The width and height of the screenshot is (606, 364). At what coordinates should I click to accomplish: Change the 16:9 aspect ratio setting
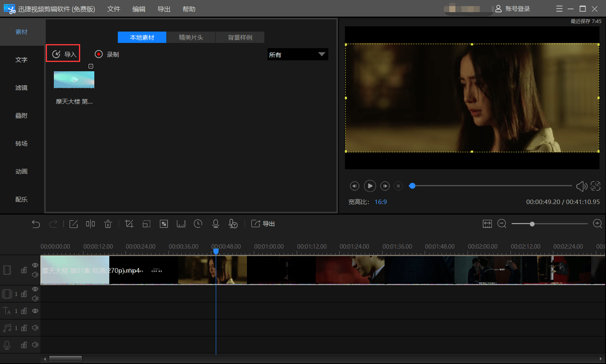pos(381,202)
